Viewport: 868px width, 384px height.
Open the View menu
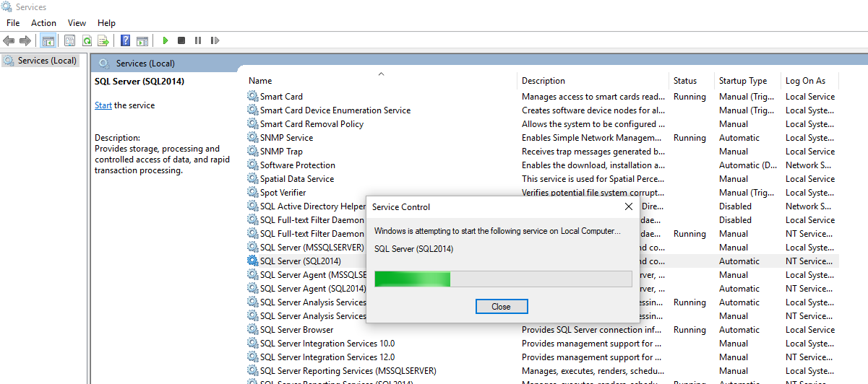[77, 23]
